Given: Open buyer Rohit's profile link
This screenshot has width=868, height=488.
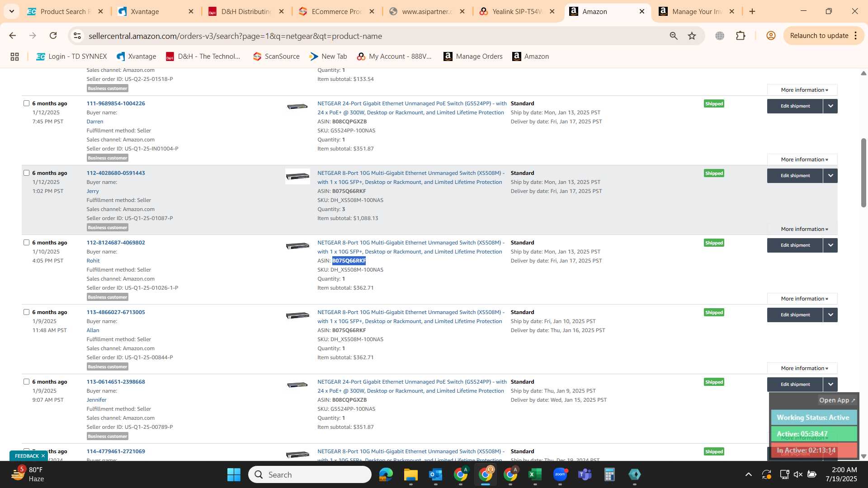Looking at the screenshot, I should (x=93, y=261).
